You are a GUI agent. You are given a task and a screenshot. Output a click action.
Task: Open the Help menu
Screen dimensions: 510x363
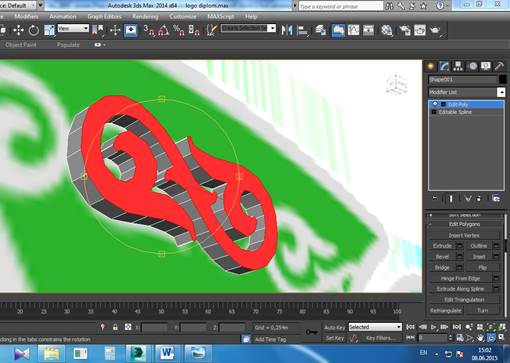tap(251, 16)
